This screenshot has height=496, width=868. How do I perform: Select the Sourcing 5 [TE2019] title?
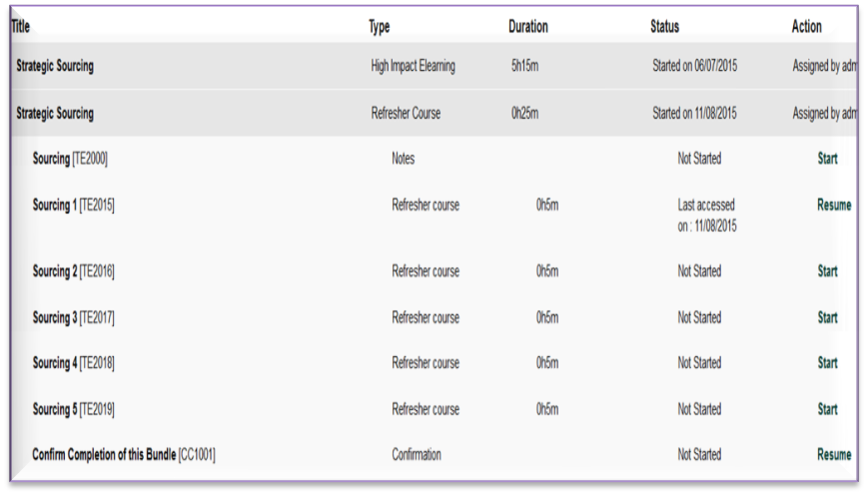click(x=74, y=409)
